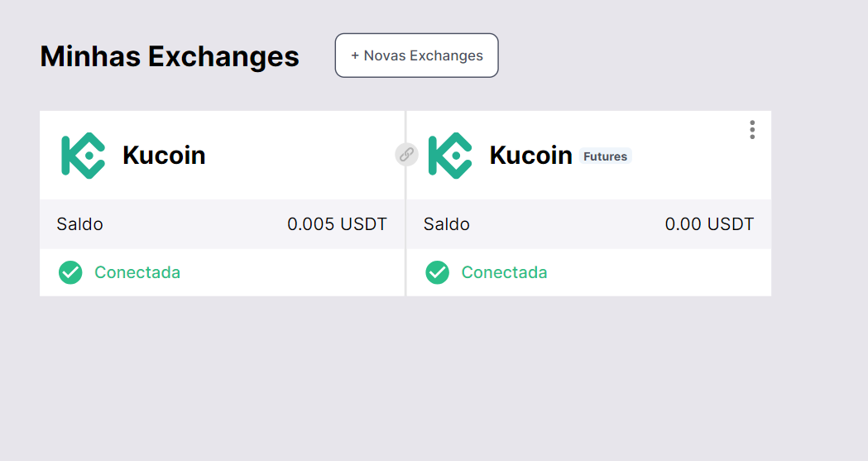Click the plus sign in Novas Exchanges
The width and height of the screenshot is (868, 461).
[x=355, y=55]
